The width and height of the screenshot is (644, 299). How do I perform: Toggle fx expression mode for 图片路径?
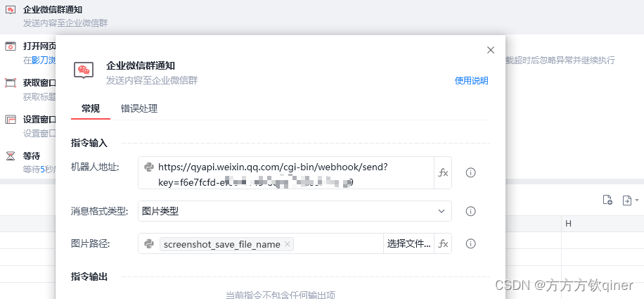coord(443,244)
